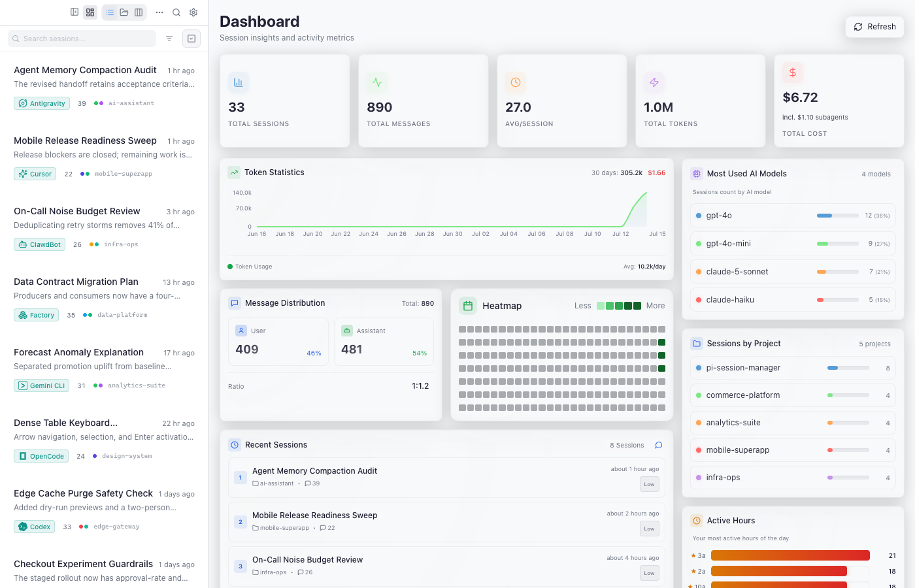Focus the Search sessions input field
Viewport: 915px width, 588px height.
82,39
